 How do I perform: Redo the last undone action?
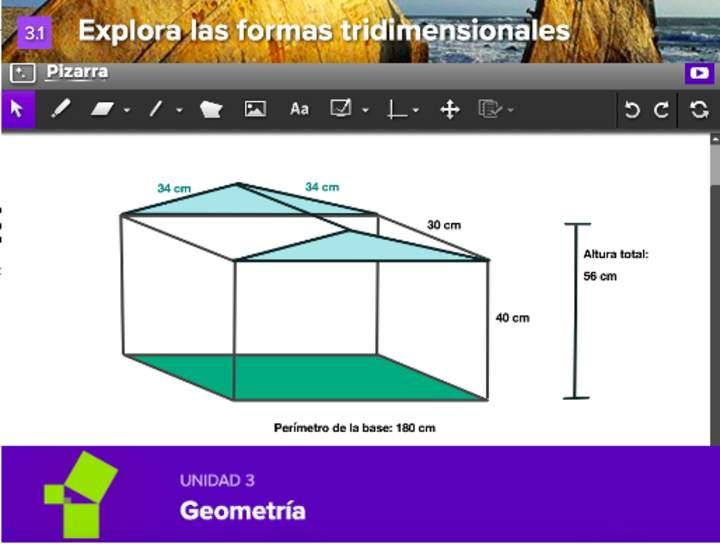(x=661, y=110)
